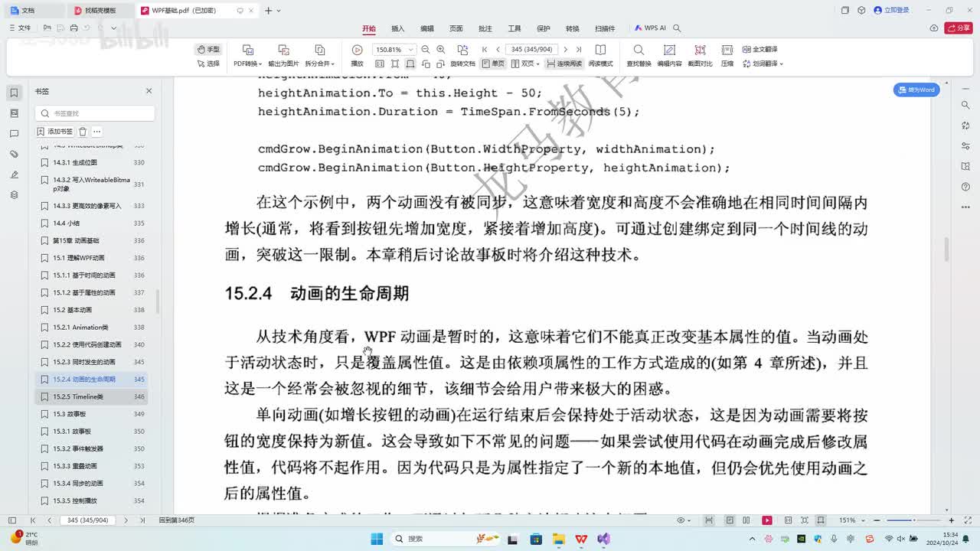The width and height of the screenshot is (980, 551).
Task: Click the zoom in magnifier icon
Action: point(441,49)
